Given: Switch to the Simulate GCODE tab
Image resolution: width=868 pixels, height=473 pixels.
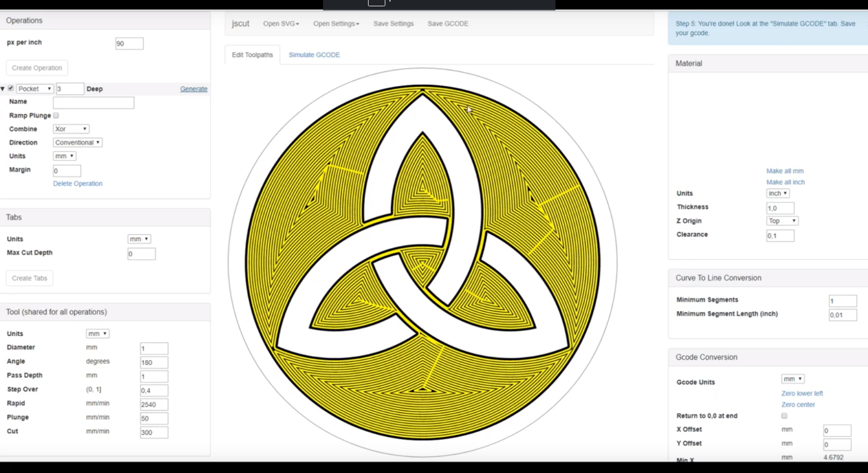Looking at the screenshot, I should tap(314, 55).
